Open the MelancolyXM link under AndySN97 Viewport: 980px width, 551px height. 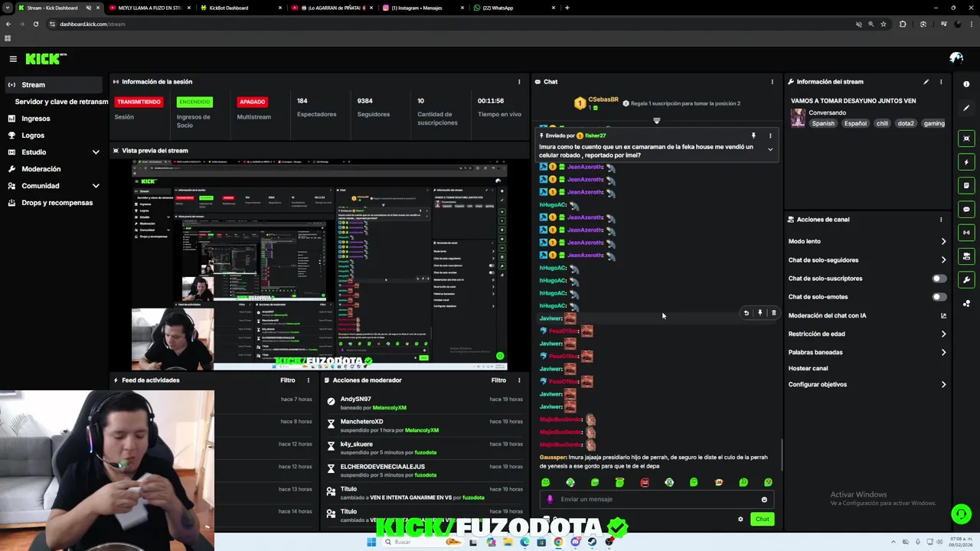[x=389, y=407]
